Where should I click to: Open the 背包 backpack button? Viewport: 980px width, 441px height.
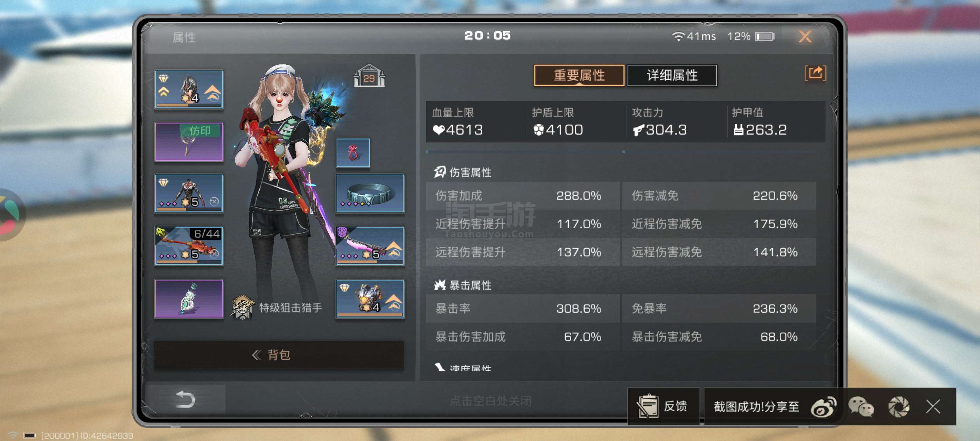(279, 355)
